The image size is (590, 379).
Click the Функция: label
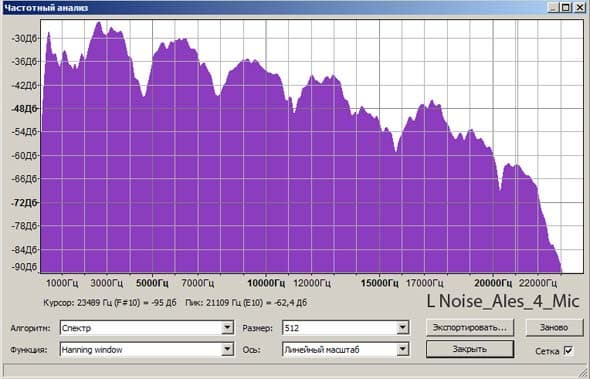(x=29, y=350)
